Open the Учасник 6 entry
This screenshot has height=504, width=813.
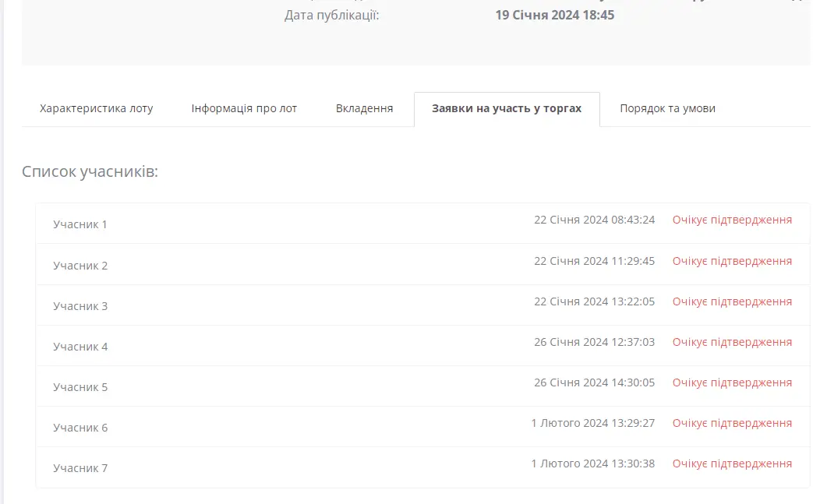pos(80,427)
